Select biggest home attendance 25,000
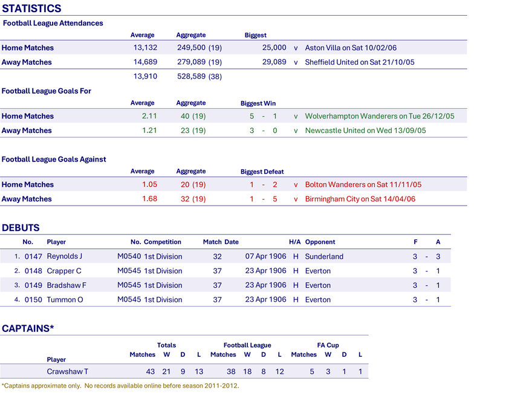The width and height of the screenshot is (532, 393). pos(274,48)
